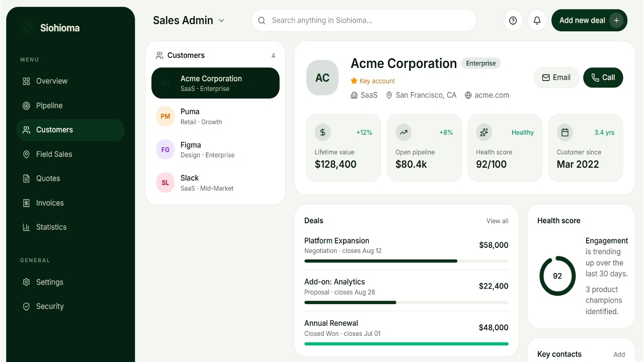644x362 pixels.
Task: Open the Security page
Action: point(70,306)
